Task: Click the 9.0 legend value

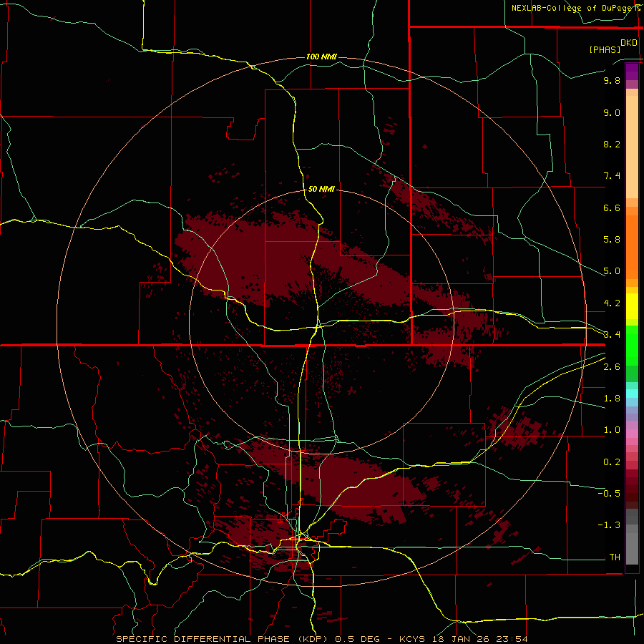Action: pyautogui.click(x=612, y=112)
